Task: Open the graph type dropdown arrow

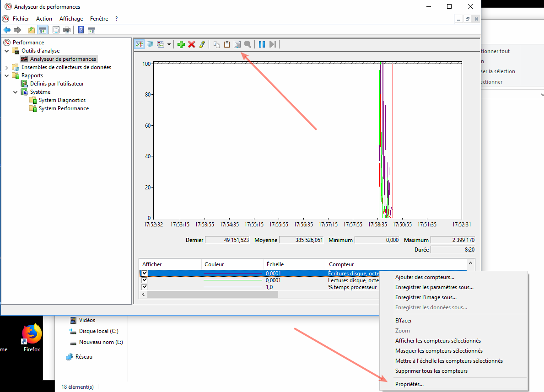Action: click(x=169, y=44)
